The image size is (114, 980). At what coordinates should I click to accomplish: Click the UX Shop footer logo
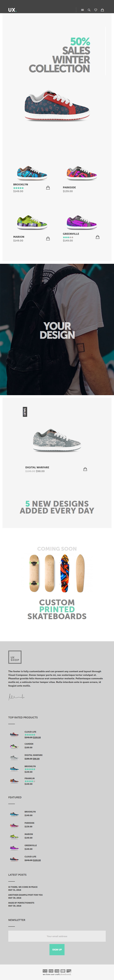coord(15,657)
